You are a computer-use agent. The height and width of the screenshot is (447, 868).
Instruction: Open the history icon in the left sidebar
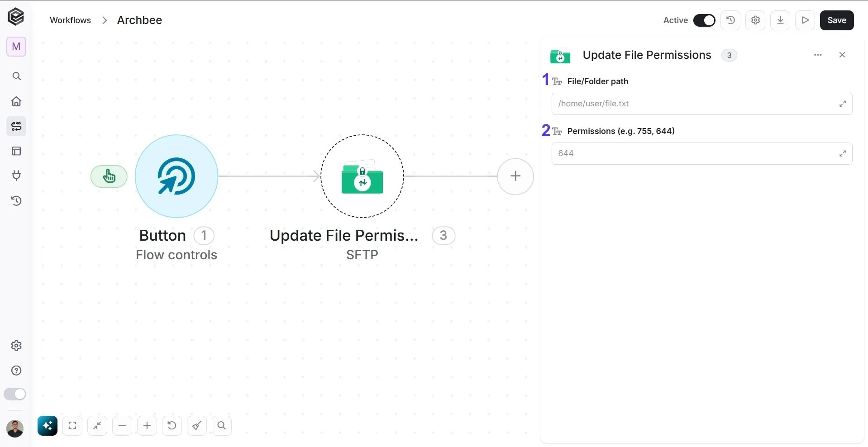tap(16, 200)
